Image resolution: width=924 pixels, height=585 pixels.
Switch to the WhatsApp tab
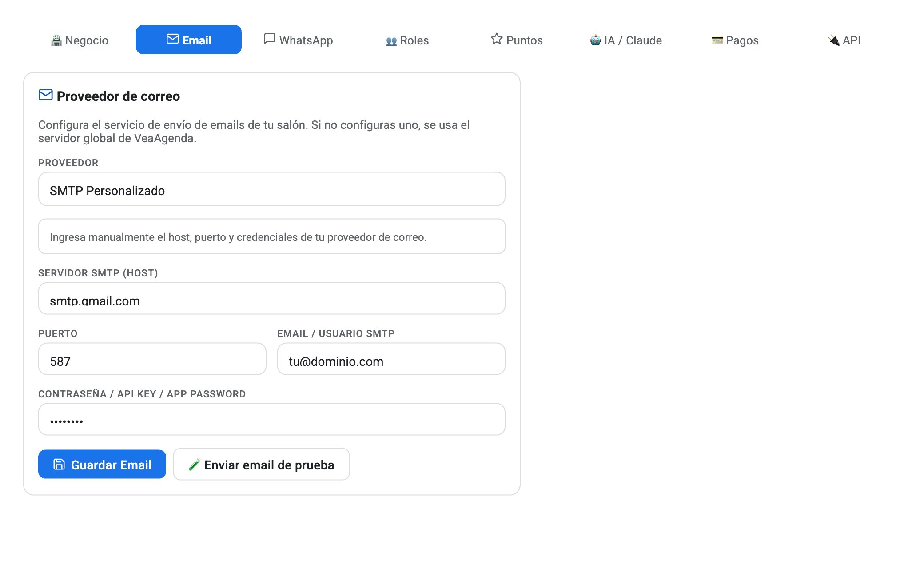298,40
